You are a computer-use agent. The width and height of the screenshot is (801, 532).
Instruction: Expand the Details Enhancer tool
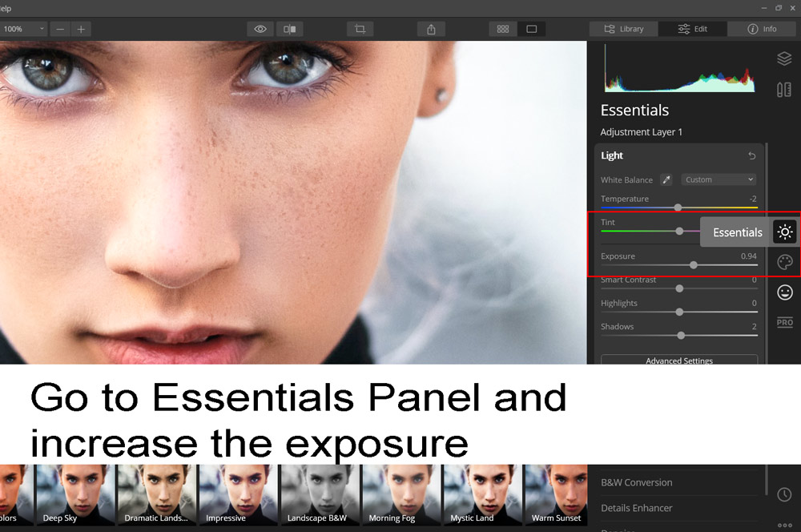[x=637, y=507]
